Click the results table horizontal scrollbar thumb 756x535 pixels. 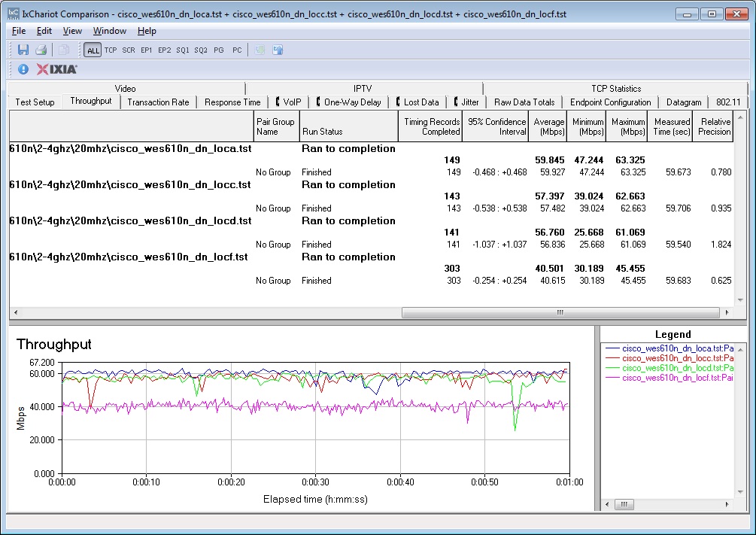[560, 312]
